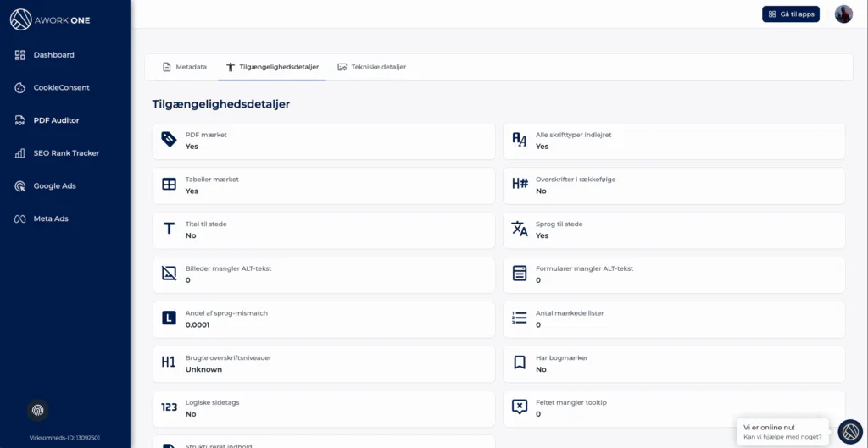Viewport: 868px width, 448px height.
Task: Click the 'Antal mærkede lister' label
Action: (570, 313)
